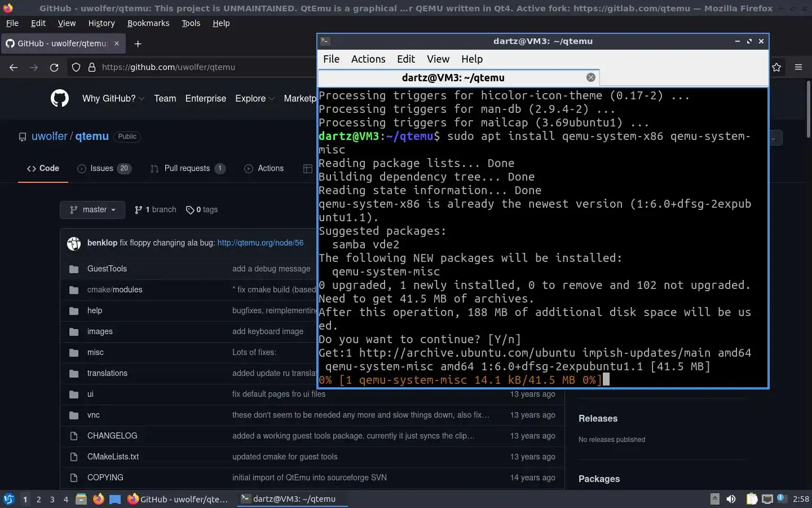Viewport: 812px width, 508px height.
Task: Open Firefox hamburger application menu
Action: 798,67
